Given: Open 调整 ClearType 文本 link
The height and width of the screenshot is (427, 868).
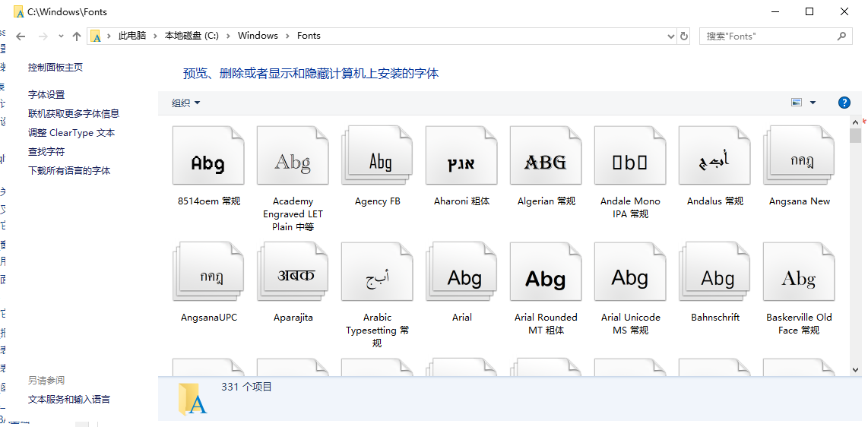Looking at the screenshot, I should 71,133.
